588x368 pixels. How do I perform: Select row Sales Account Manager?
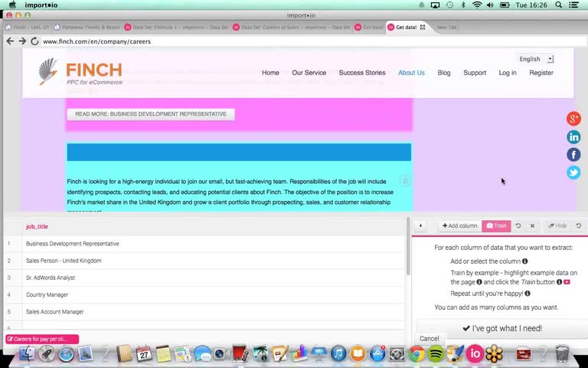tap(205, 312)
